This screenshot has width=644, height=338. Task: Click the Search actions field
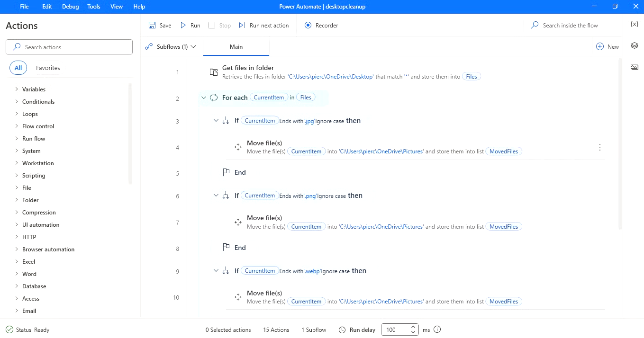click(69, 47)
